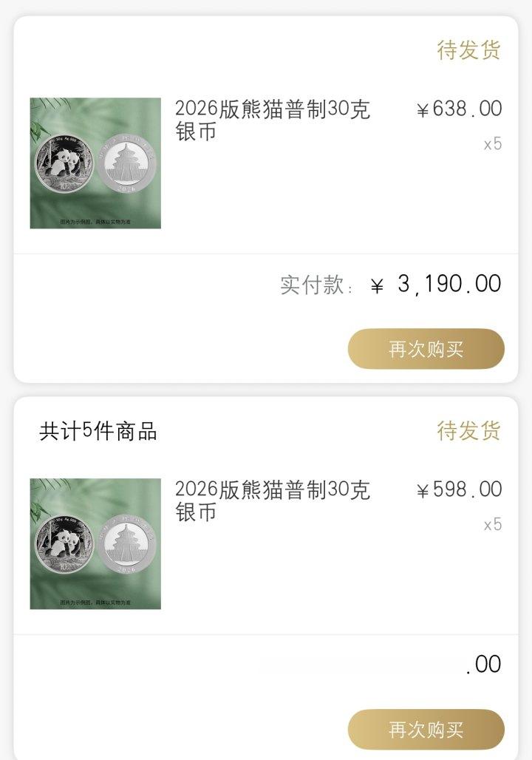This screenshot has height=760, width=532.
Task: Click panda coin image in first order
Action: click(65, 164)
